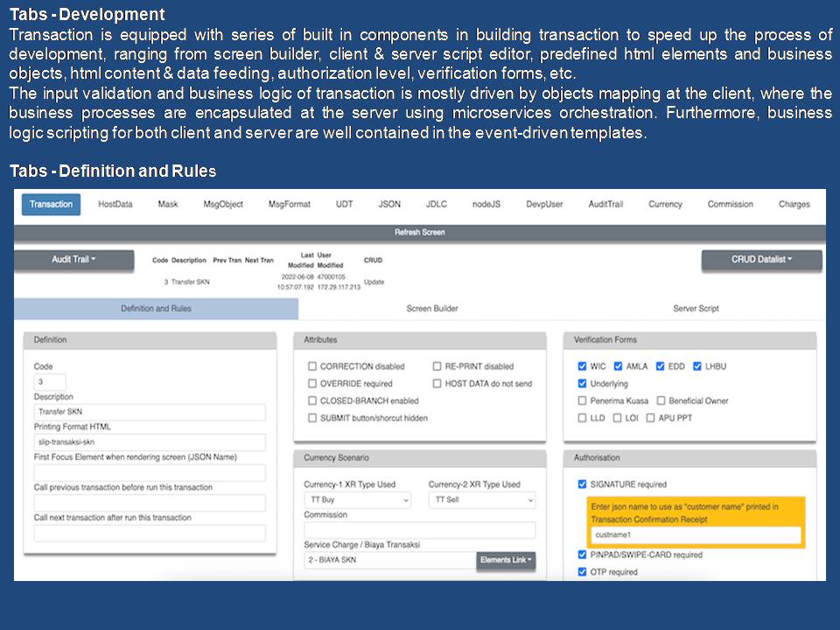Open the Audit Trail dropdown button

(x=74, y=260)
